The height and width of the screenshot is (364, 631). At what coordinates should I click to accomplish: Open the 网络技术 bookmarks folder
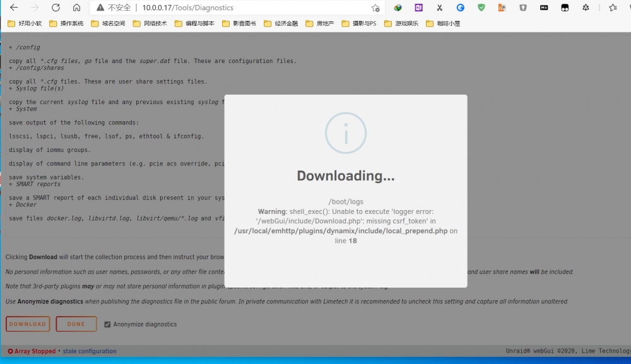pyautogui.click(x=150, y=23)
